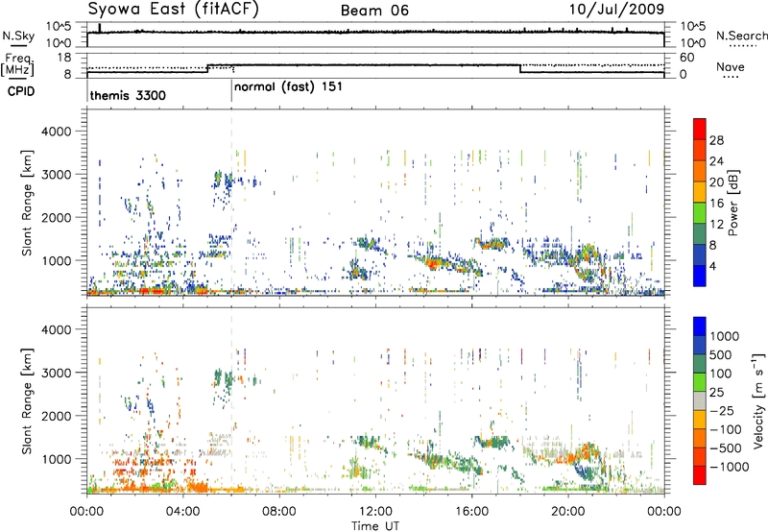Image resolution: width=768 pixels, height=532 pixels.
Task: Click the "Velocity [m s-1]" colorbar title
Action: (758, 400)
